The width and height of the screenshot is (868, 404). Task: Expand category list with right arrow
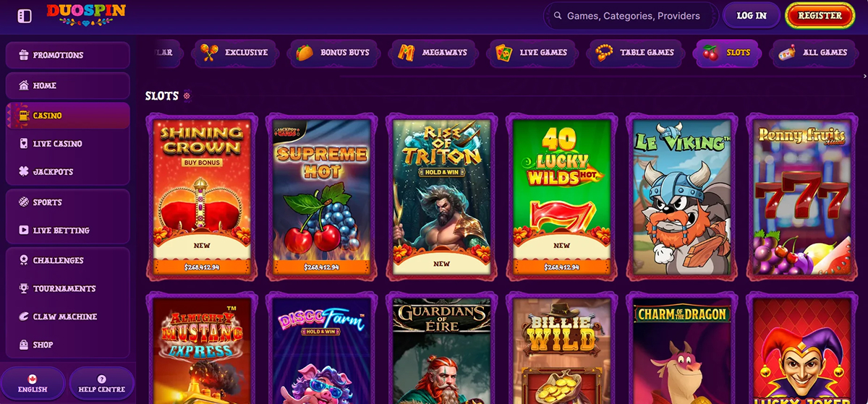point(864,75)
